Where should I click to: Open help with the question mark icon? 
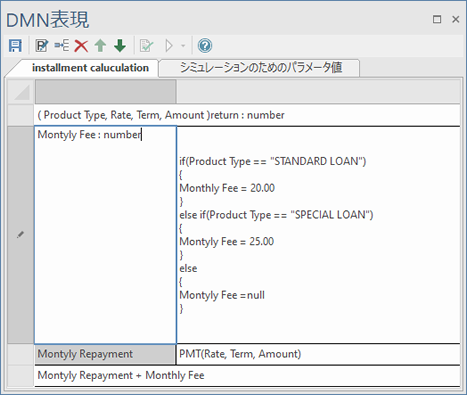[205, 46]
